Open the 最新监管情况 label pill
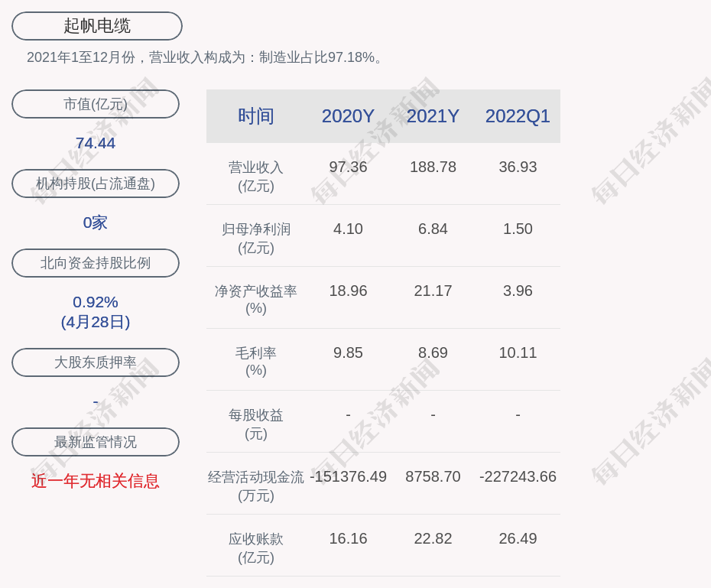Viewport: 711px width, 588px height. click(96, 442)
